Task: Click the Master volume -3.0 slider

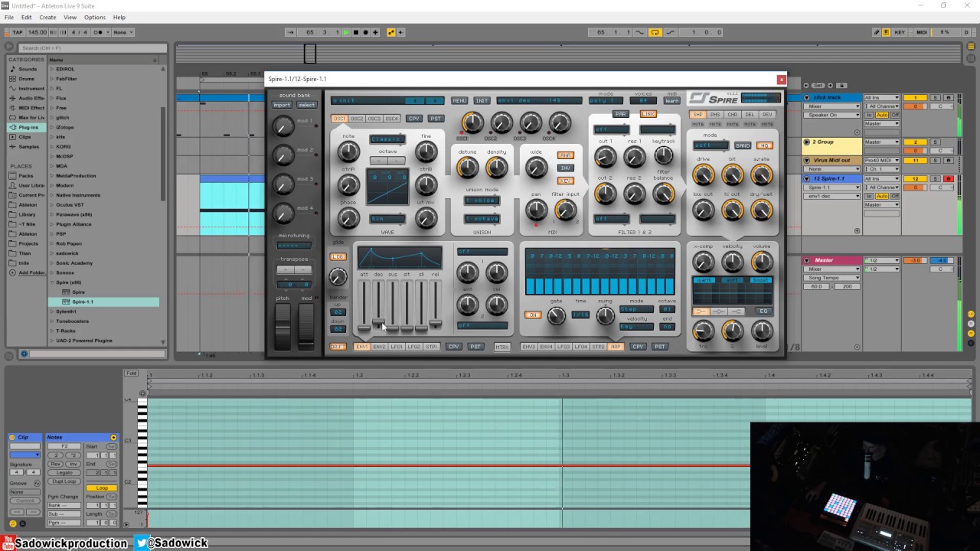Action: click(915, 260)
